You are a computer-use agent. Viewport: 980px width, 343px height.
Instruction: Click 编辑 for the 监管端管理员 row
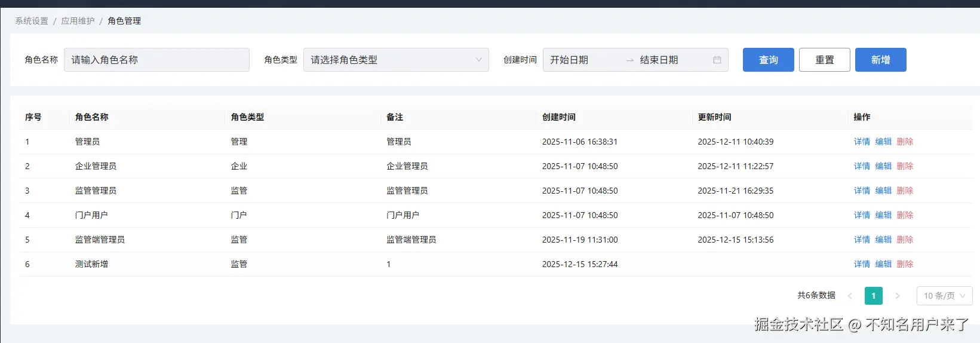point(883,240)
